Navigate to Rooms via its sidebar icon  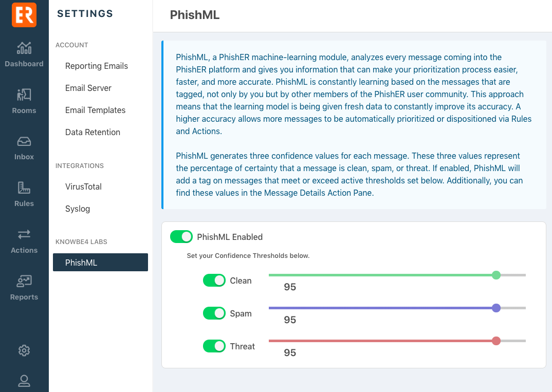coord(24,101)
